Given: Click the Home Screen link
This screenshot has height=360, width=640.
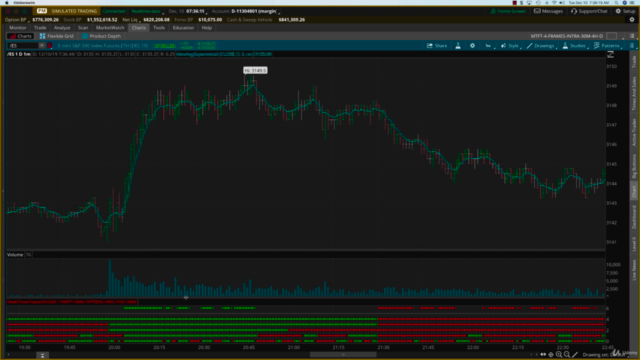Looking at the screenshot, I should point(508,11).
